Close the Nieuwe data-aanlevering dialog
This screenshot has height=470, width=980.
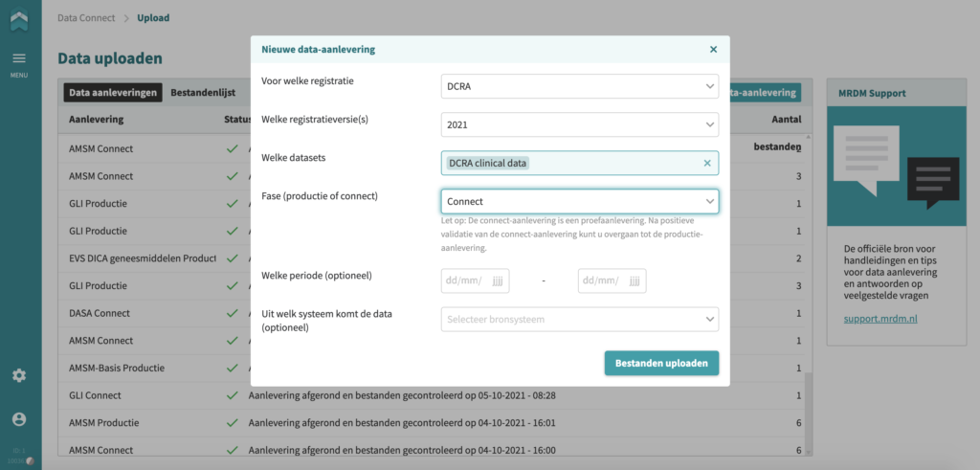(713, 50)
